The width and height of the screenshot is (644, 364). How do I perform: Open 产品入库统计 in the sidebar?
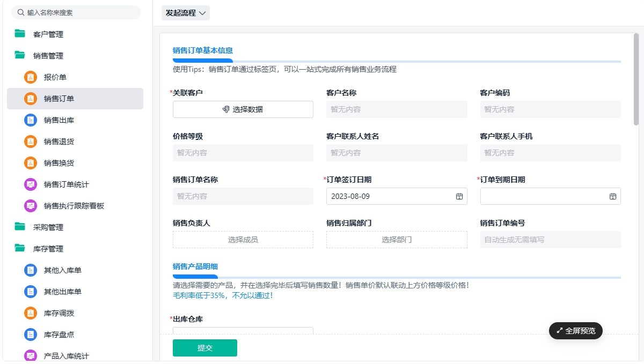coord(75,354)
